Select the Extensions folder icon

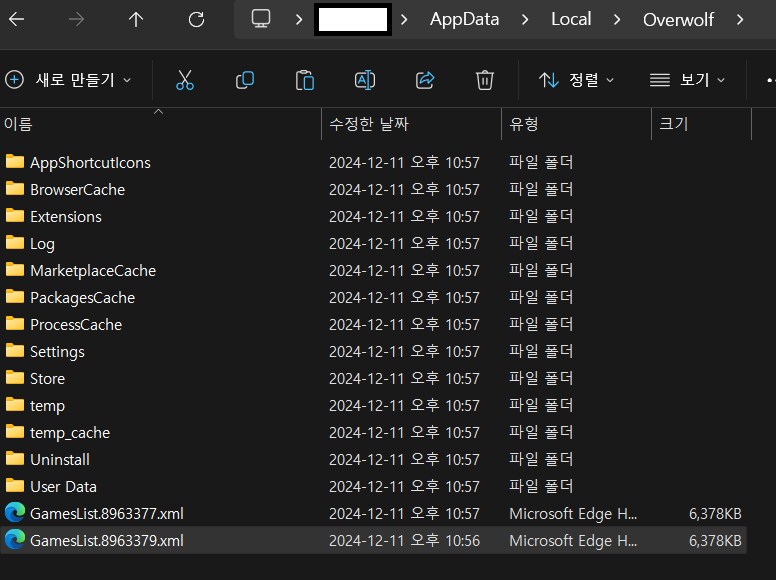[15, 215]
